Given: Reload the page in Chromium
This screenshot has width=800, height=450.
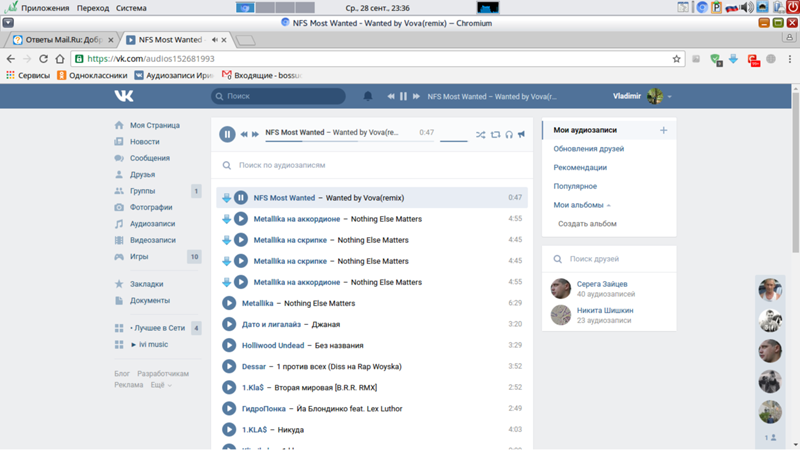Looking at the screenshot, I should (43, 59).
